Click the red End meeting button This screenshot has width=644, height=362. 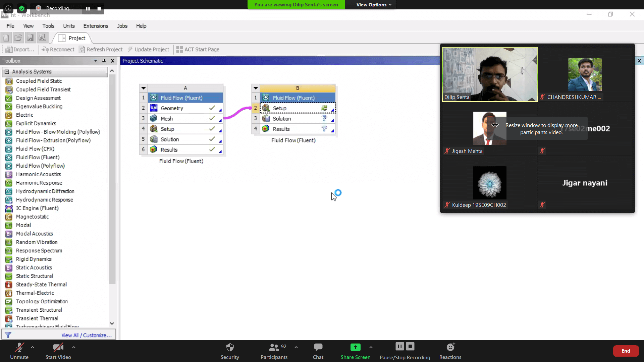[x=626, y=351]
